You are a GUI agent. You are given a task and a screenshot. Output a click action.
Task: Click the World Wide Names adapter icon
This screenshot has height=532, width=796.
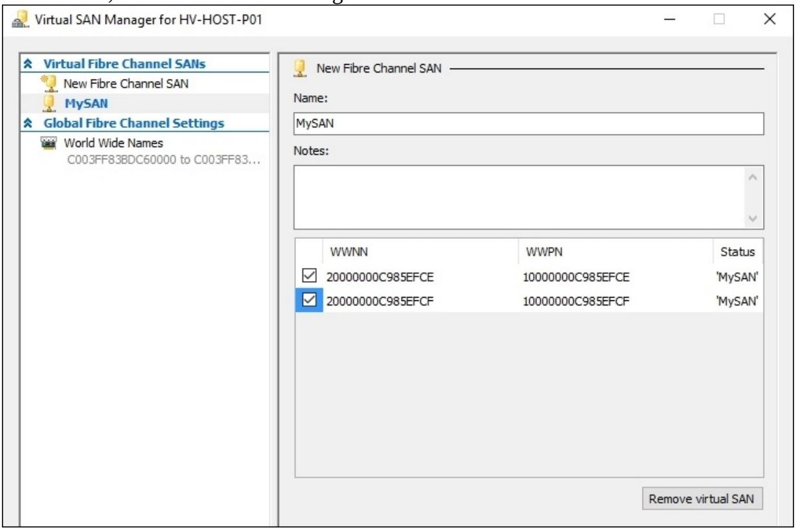[x=49, y=143]
